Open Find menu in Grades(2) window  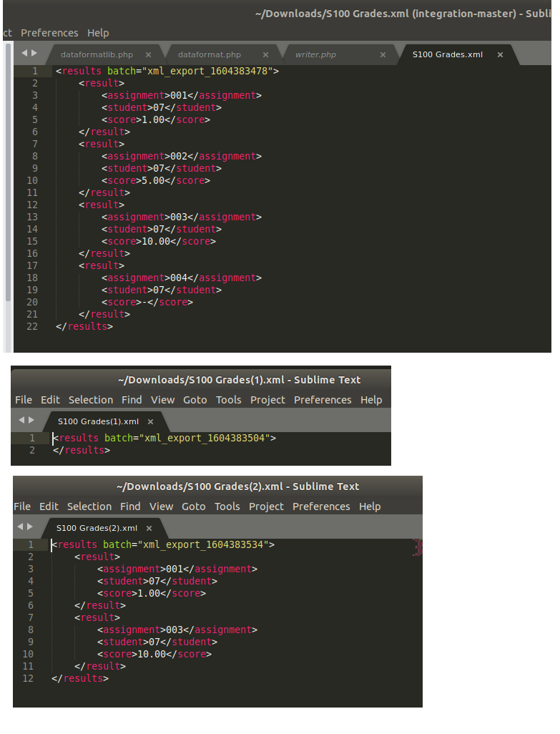(130, 507)
